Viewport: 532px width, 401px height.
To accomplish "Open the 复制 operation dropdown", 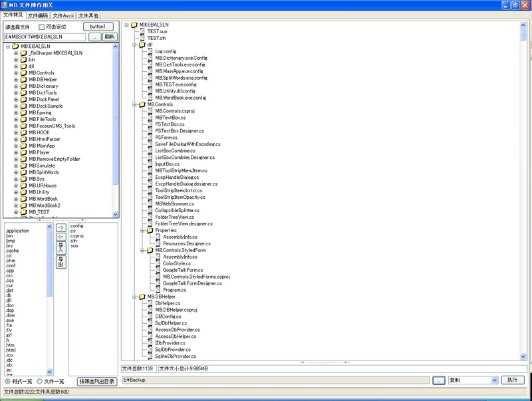I will pos(494,380).
